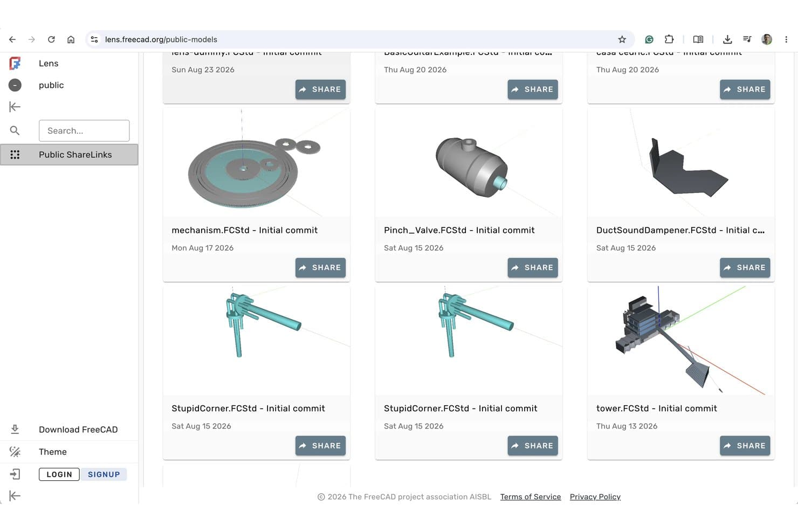The height and width of the screenshot is (532, 798).
Task: Click the bottom collapse-sidebar arrow icon
Action: click(15, 496)
